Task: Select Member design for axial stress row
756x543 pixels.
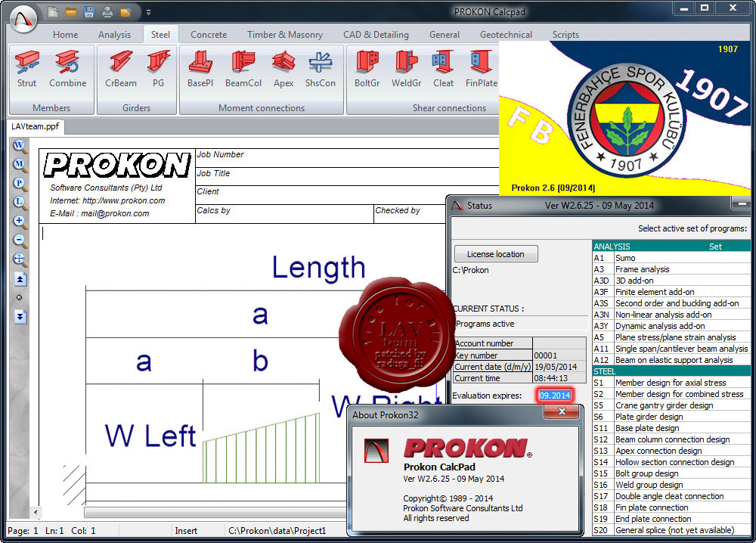Action: [671, 383]
